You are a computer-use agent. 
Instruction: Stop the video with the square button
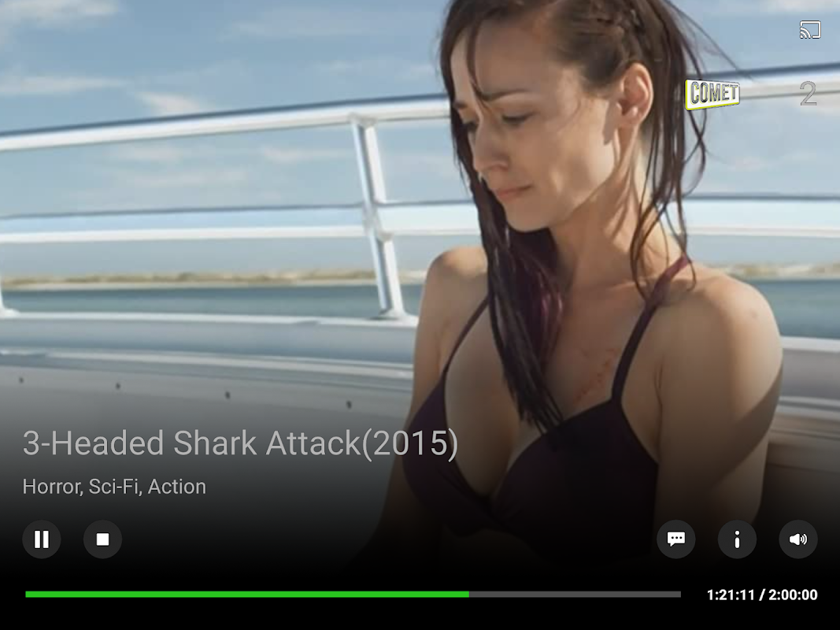pyautogui.click(x=102, y=539)
